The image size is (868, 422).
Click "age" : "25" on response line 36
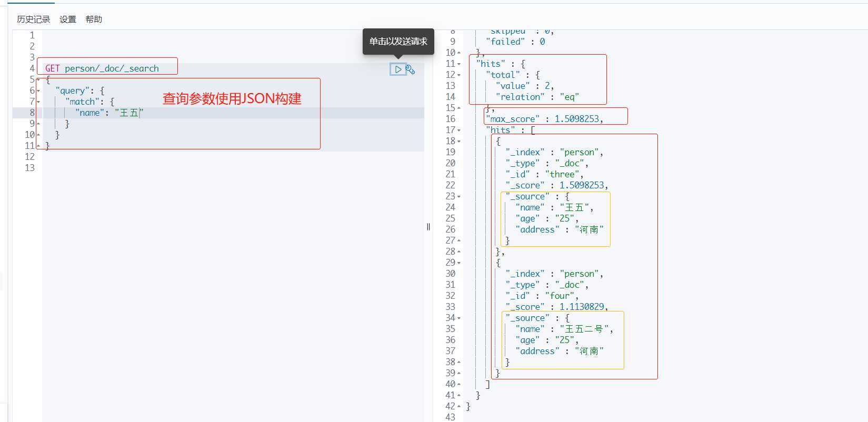(x=547, y=340)
